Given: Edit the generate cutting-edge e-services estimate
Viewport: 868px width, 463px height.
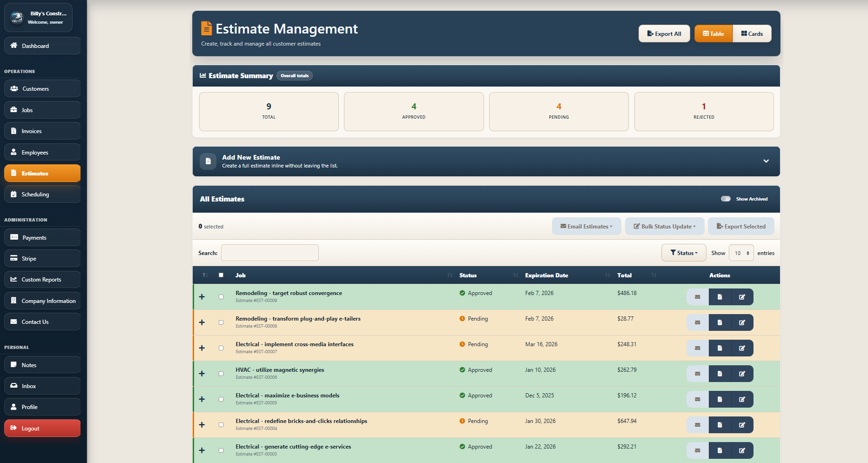Looking at the screenshot, I should pyautogui.click(x=742, y=450).
